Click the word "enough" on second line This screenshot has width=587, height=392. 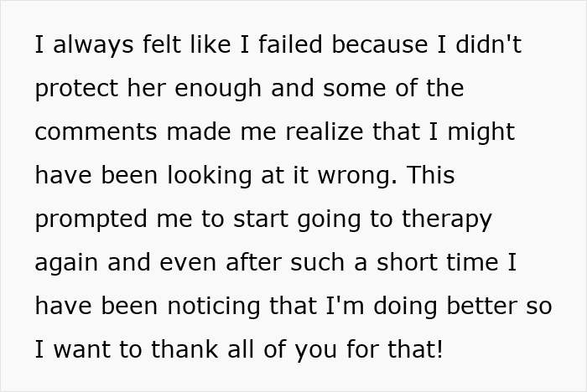[x=218, y=90]
